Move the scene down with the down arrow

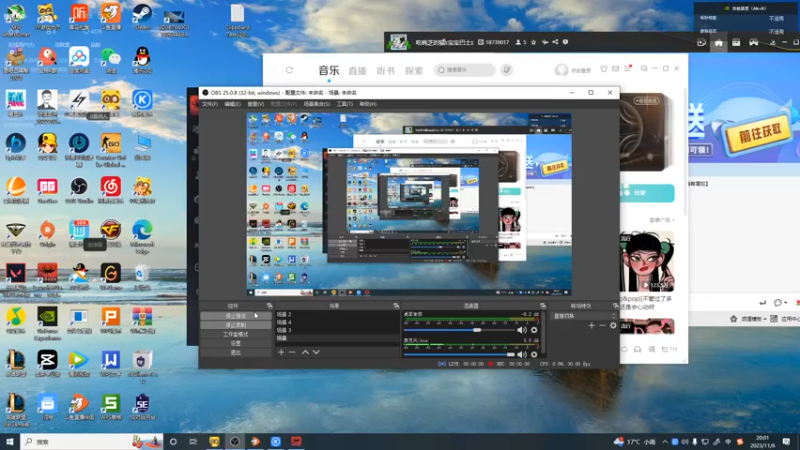[x=316, y=352]
